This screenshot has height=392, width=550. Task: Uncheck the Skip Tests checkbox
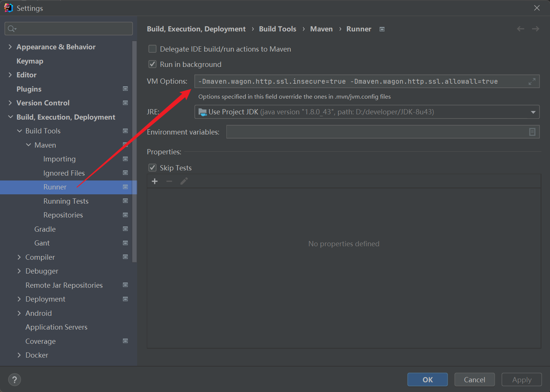tap(152, 168)
